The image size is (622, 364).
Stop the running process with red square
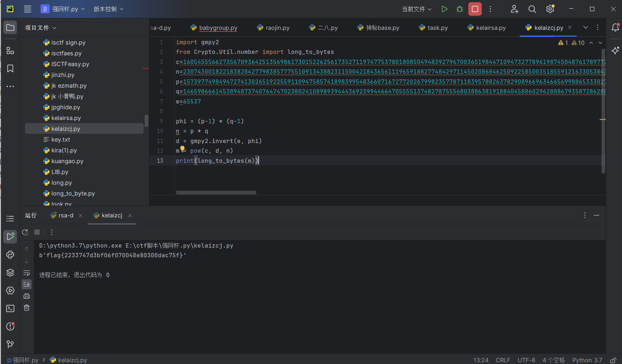(x=475, y=9)
